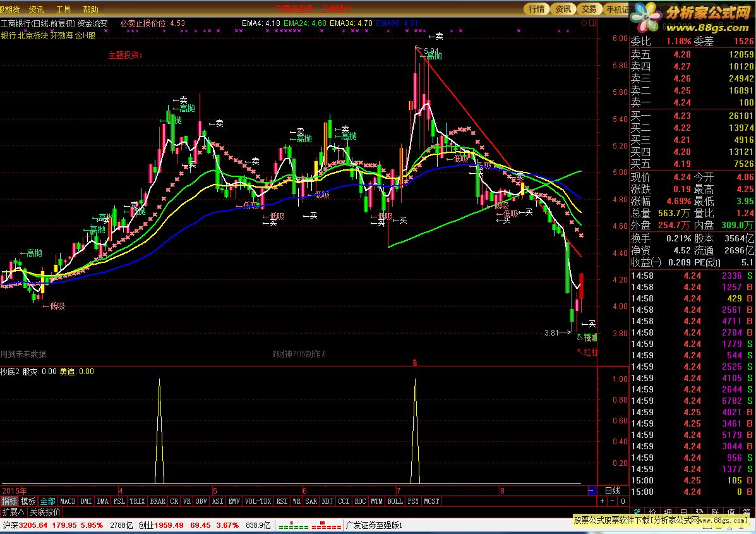Select the DMI indicator tab
Image resolution: width=756 pixels, height=534 pixels.
(86, 501)
